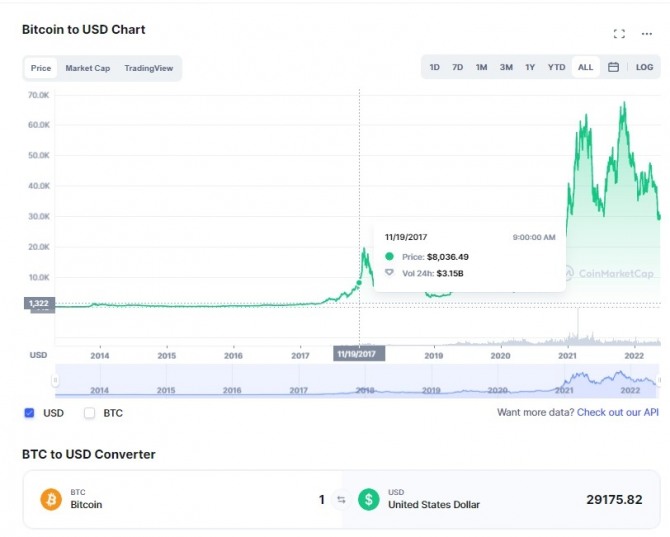Click the left handle of range slider
Image resolution: width=670 pixels, height=537 pixels.
pyautogui.click(x=55, y=380)
